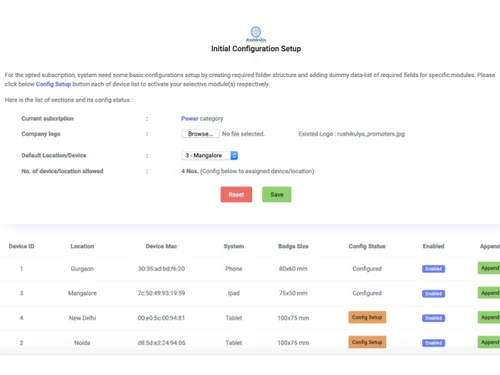500x375 pixels.
Task: Click the 80x60 mm badge size cell
Action: 293,269
